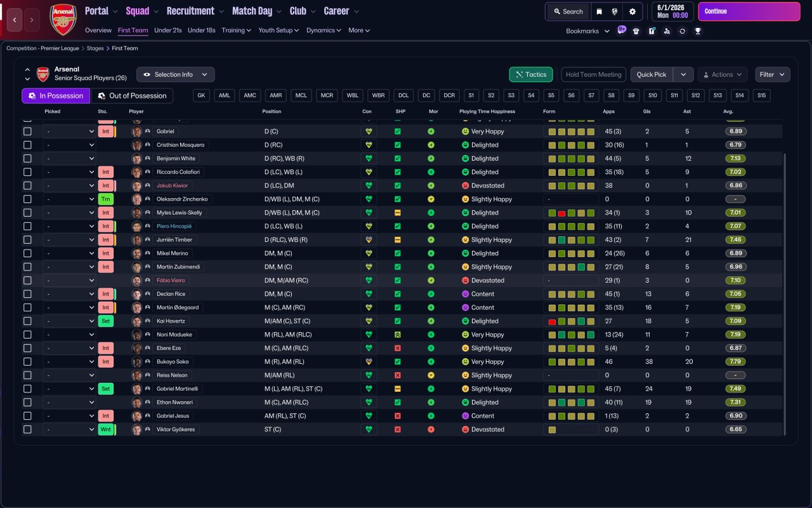Click Noni Madueke's sharpness arrow icon
This screenshot has width=812, height=508.
pos(398,335)
